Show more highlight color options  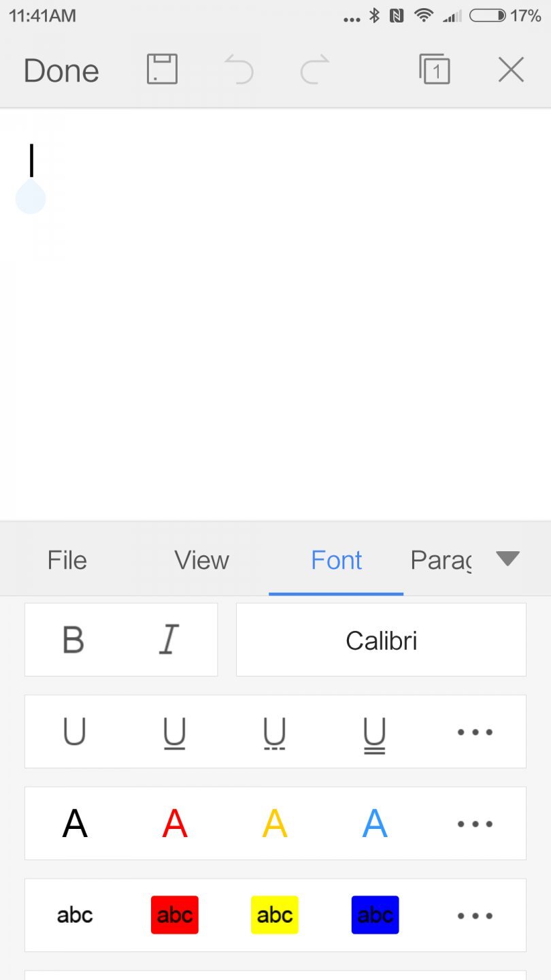tap(474, 915)
